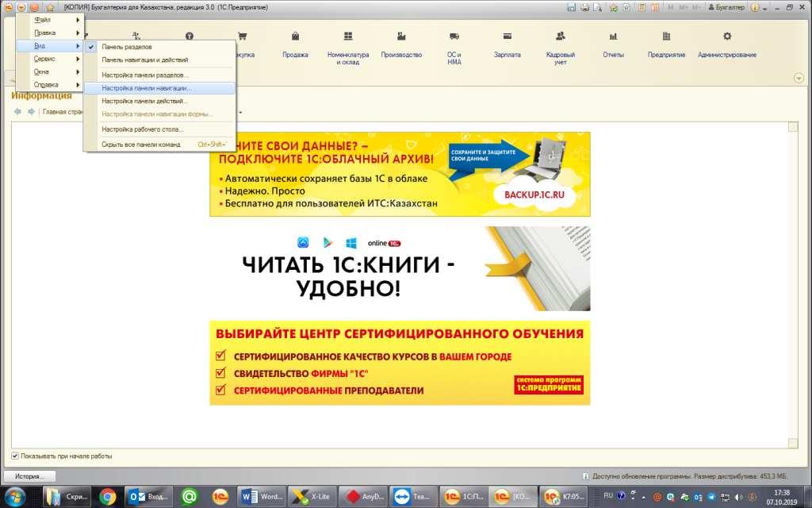Click the Telegram tray icon
The image size is (812, 508).
click(x=711, y=497)
